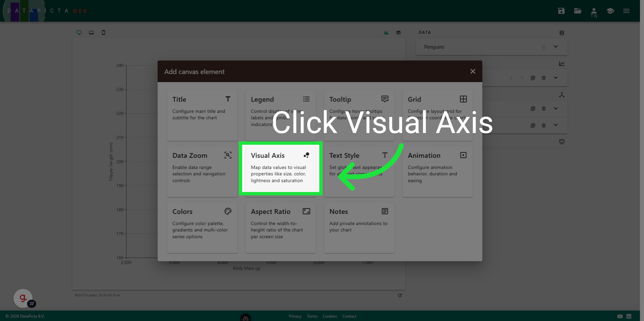Select the Visual Axis canvas element

[280, 169]
